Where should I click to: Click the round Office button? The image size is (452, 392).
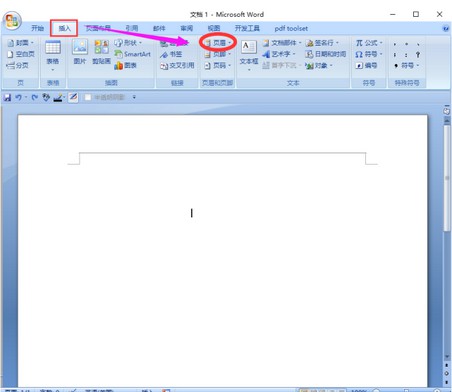(12, 21)
